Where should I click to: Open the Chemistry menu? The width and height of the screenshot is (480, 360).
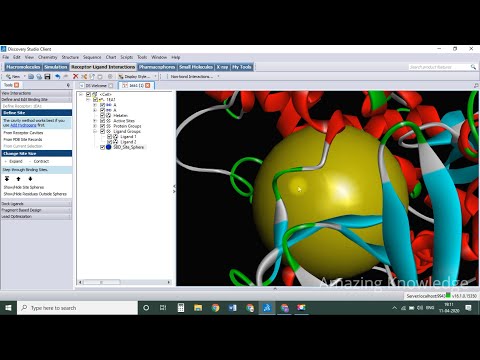tap(48, 57)
